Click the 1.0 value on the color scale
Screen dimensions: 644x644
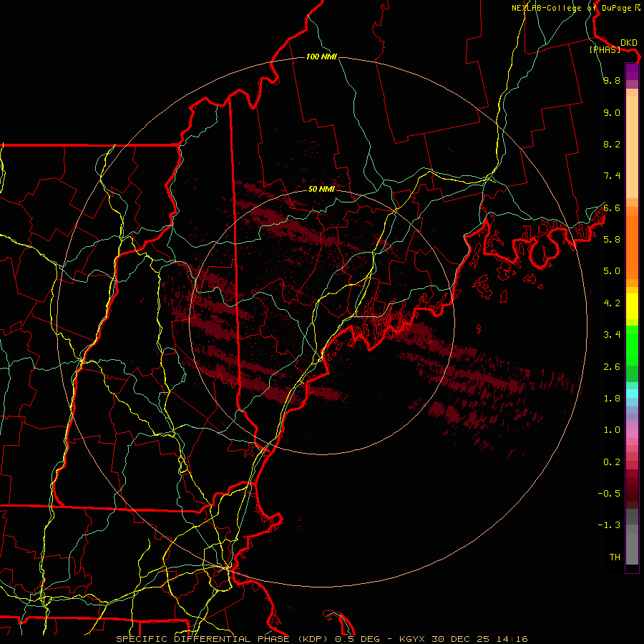tap(612, 430)
